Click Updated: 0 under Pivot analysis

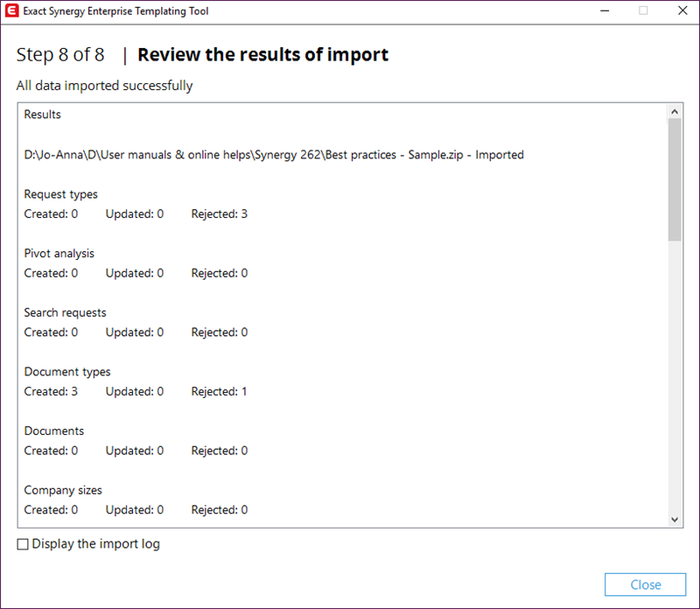(135, 273)
